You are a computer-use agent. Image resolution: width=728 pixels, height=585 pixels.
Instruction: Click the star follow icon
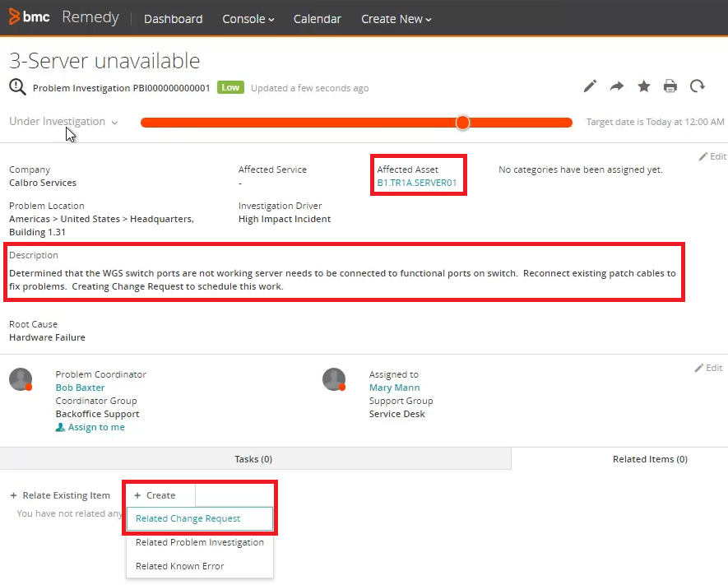[643, 86]
